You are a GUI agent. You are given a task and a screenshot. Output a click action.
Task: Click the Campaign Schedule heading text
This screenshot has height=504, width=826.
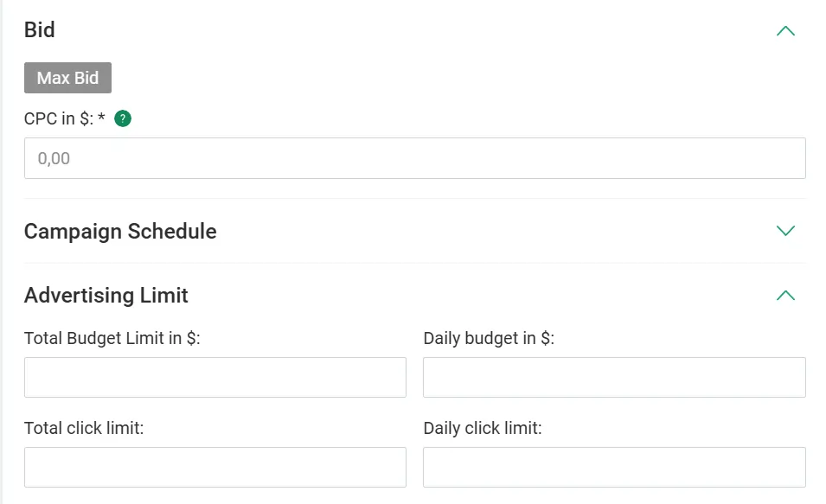click(120, 232)
